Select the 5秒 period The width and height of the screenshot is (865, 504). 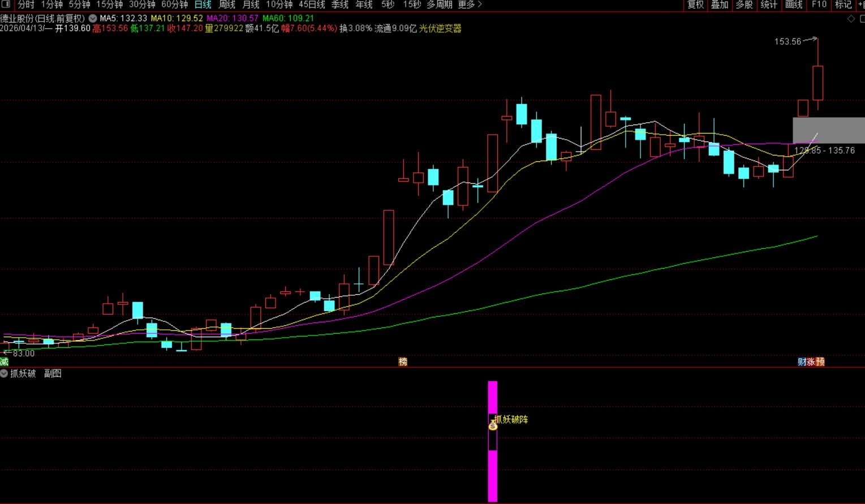coord(388,5)
